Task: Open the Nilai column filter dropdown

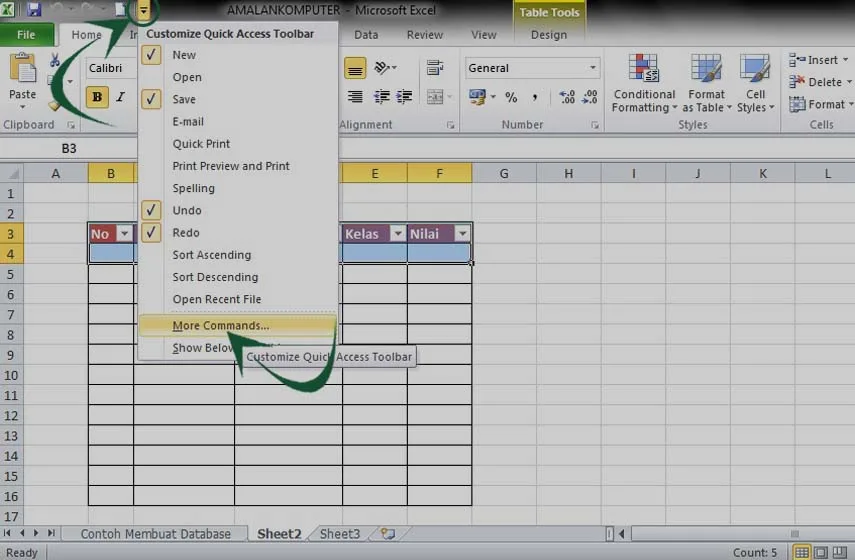Action: [x=462, y=234]
